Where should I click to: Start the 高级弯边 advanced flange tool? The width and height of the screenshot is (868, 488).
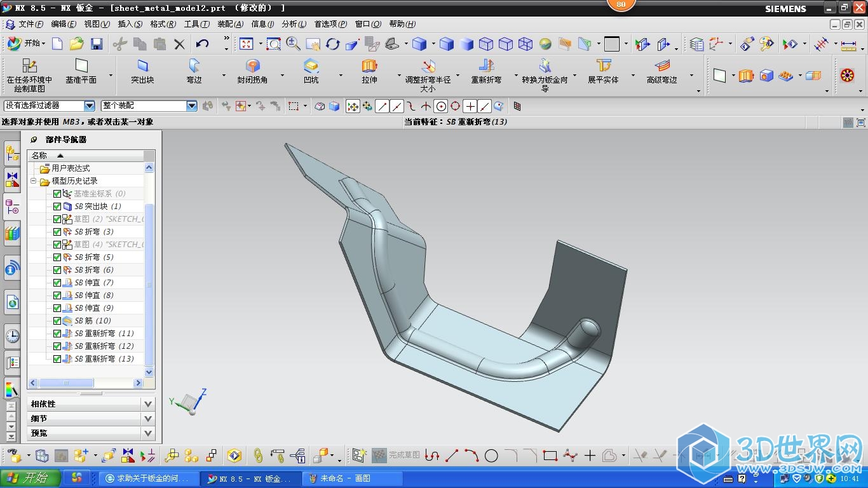point(661,71)
